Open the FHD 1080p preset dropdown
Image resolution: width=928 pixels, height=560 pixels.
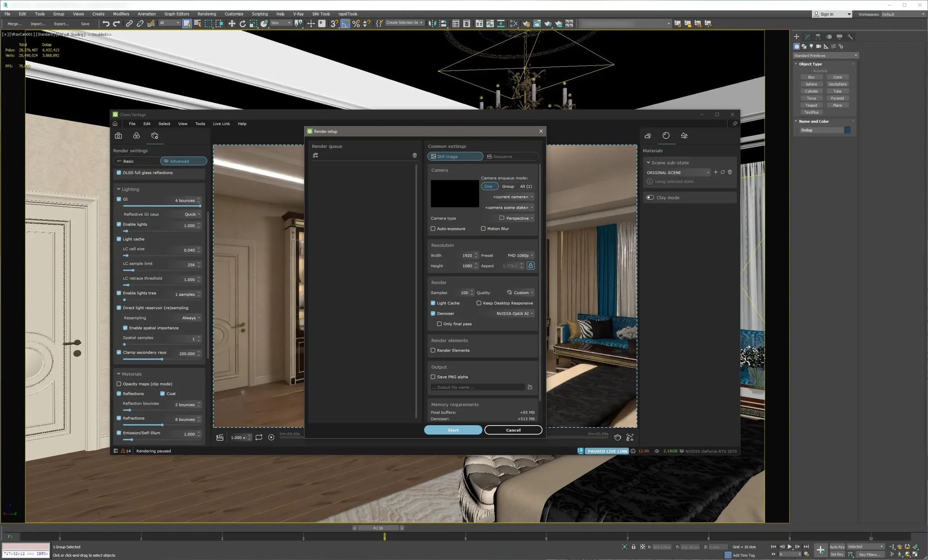(x=520, y=255)
